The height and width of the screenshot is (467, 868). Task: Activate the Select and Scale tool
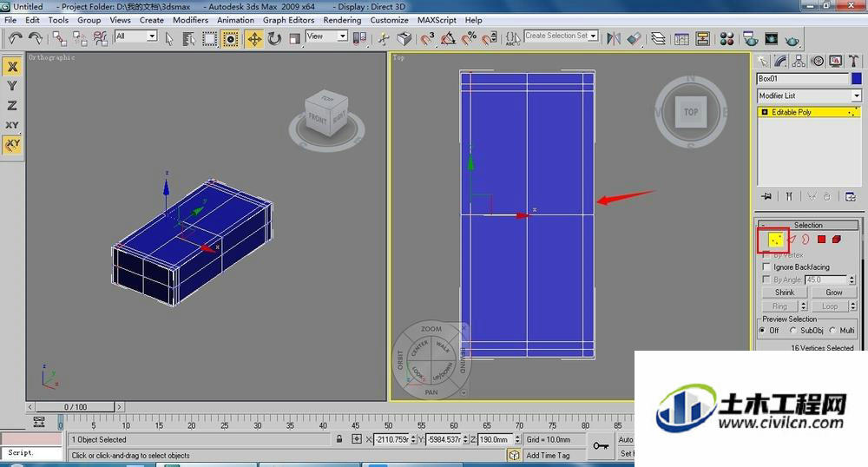294,38
